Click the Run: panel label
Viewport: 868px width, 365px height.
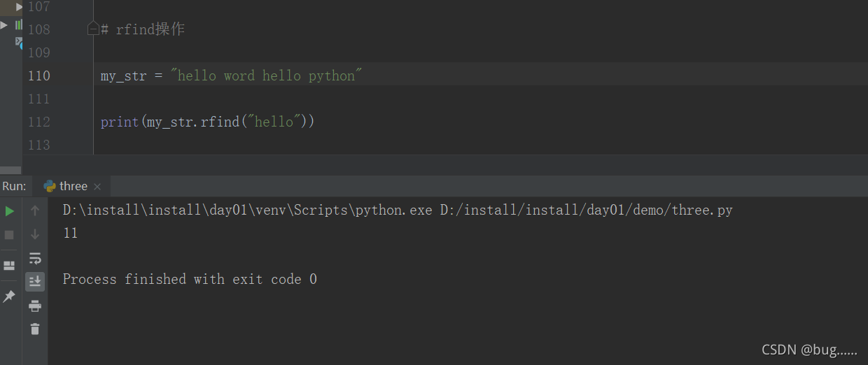(14, 186)
